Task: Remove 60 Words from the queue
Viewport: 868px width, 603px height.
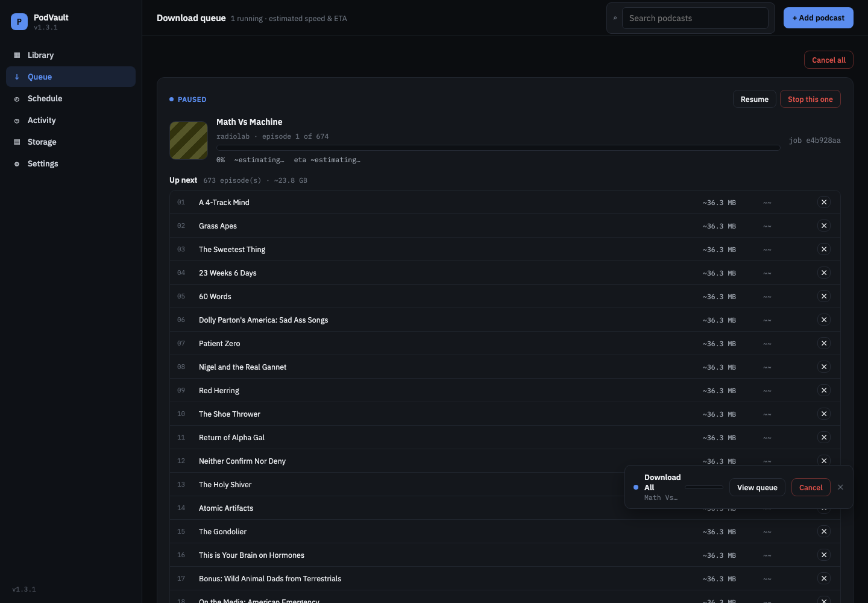Action: click(824, 296)
